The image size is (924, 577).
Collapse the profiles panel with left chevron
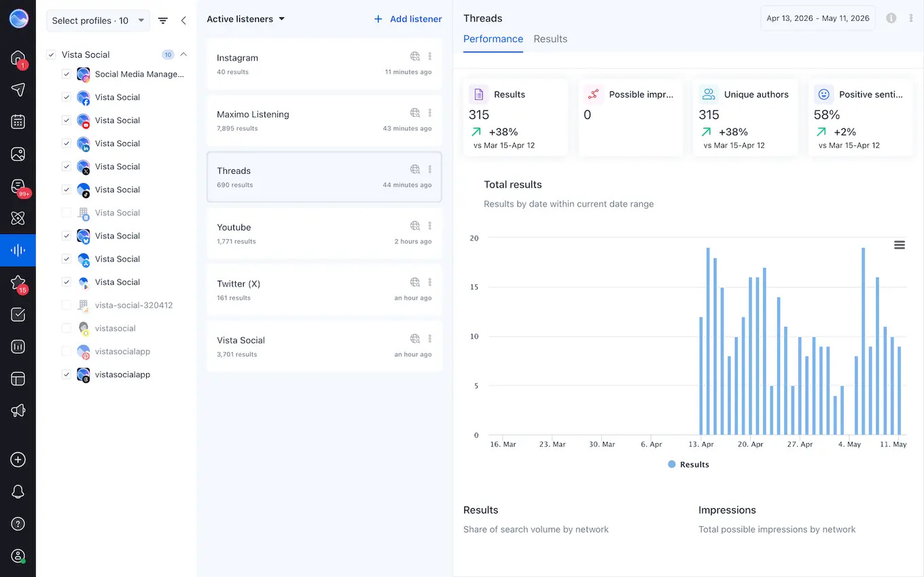click(183, 20)
